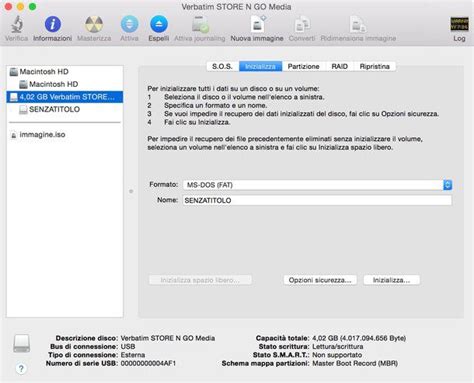Click the disk drive icon in info footer

22,343
